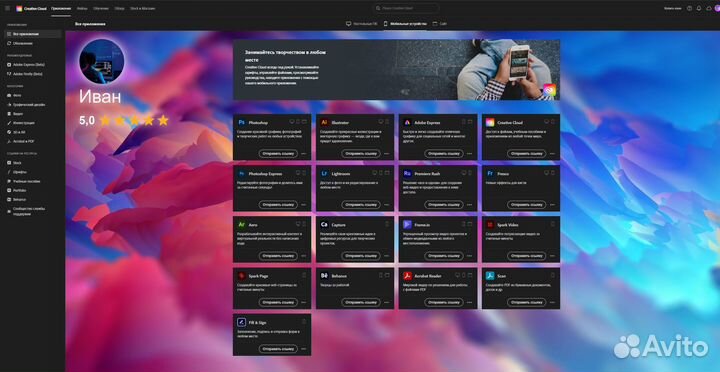Click the Lightroom Lr icon

[324, 174]
